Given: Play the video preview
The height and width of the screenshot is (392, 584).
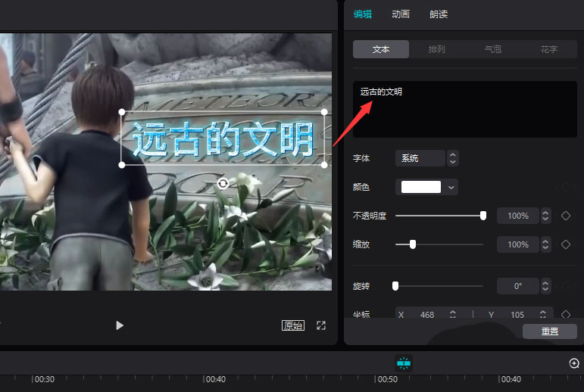Looking at the screenshot, I should [119, 325].
